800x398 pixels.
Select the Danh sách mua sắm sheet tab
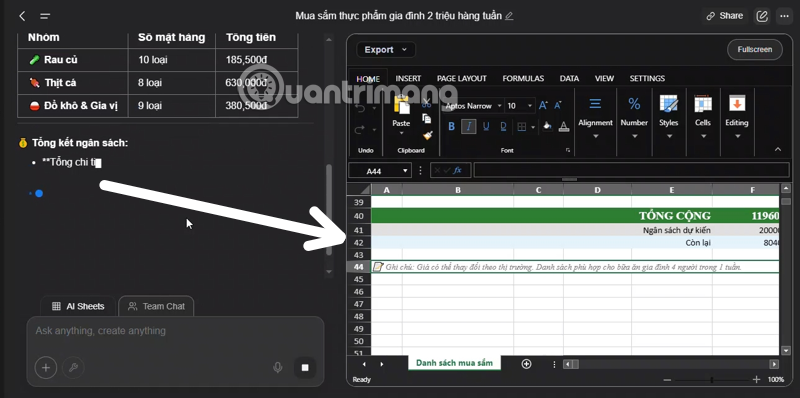click(454, 363)
